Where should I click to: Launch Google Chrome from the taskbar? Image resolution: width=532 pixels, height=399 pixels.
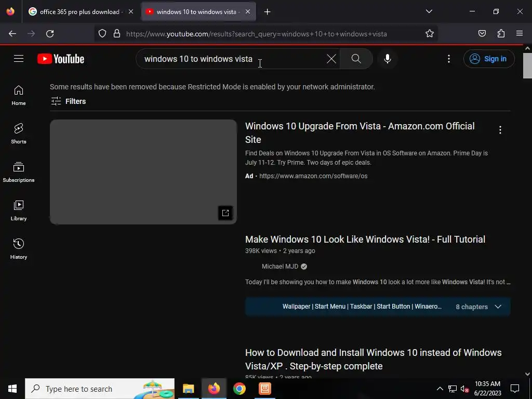(239, 389)
